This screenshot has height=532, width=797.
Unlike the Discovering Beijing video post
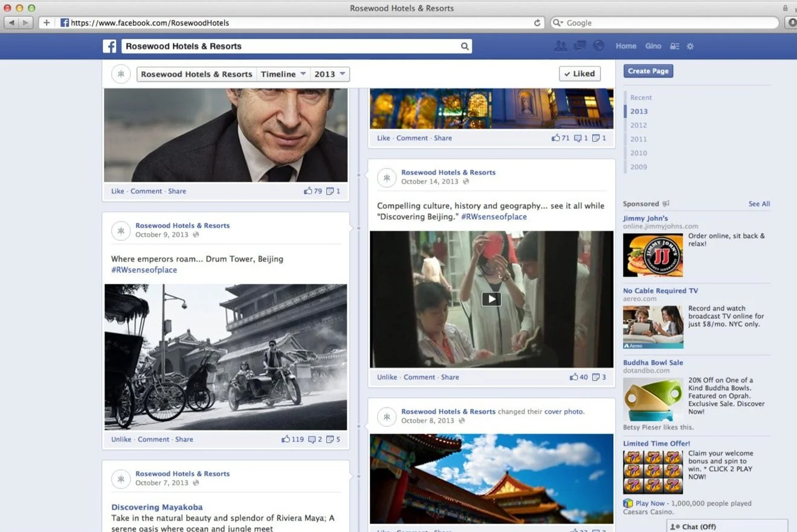point(387,377)
